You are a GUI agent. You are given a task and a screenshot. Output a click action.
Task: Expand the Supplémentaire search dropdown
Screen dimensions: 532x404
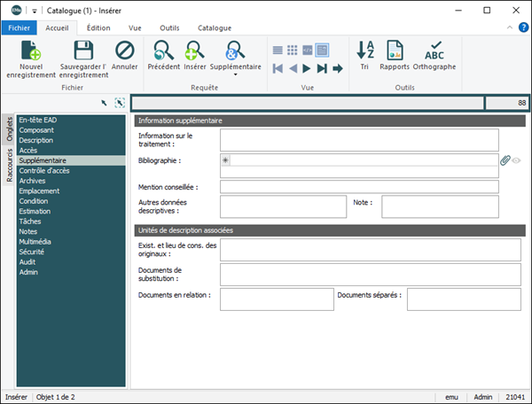pyautogui.click(x=236, y=75)
